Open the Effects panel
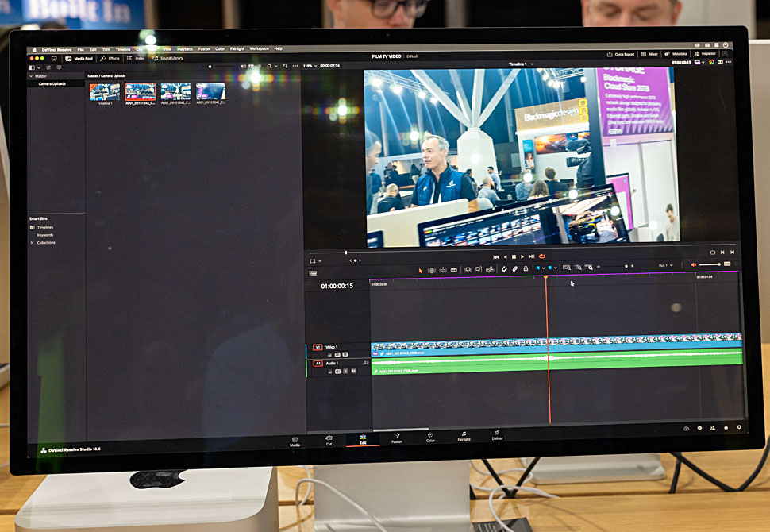 (x=110, y=58)
